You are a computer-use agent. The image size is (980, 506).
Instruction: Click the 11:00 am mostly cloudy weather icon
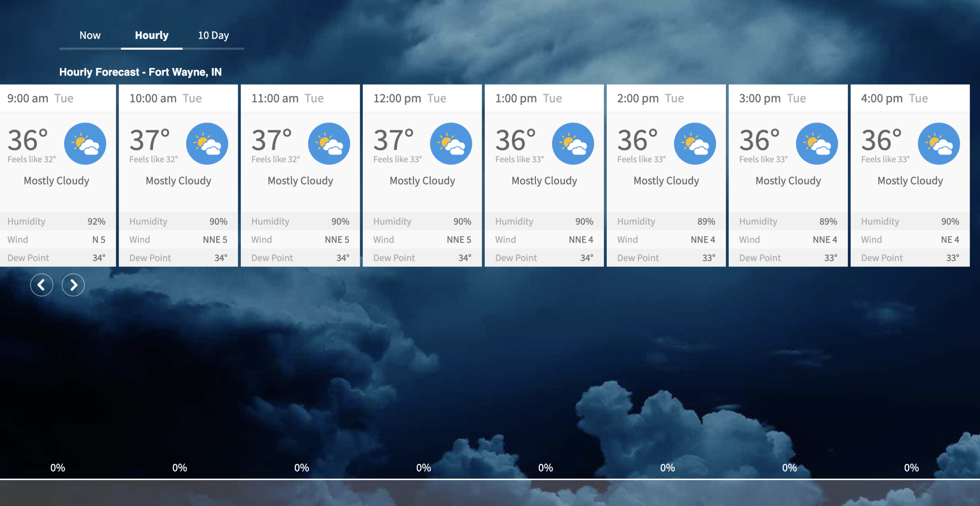pos(329,144)
